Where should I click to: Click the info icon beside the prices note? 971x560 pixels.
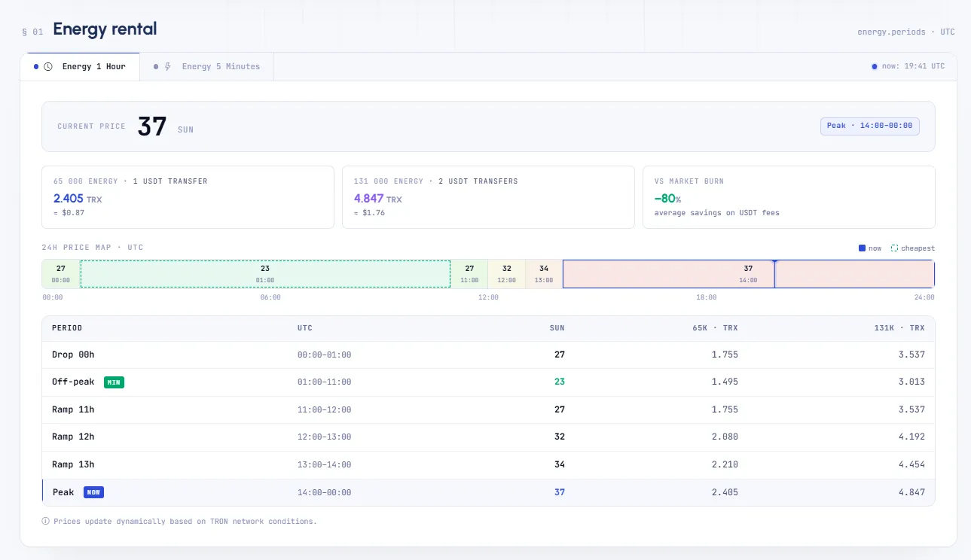46,521
